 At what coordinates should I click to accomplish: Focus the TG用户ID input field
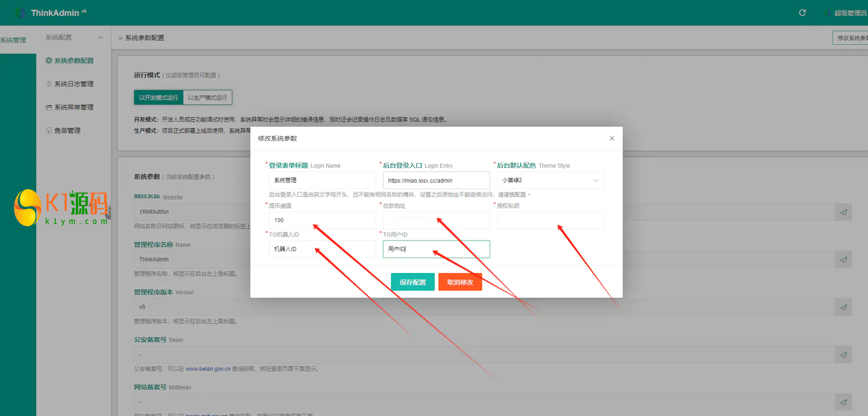click(437, 249)
